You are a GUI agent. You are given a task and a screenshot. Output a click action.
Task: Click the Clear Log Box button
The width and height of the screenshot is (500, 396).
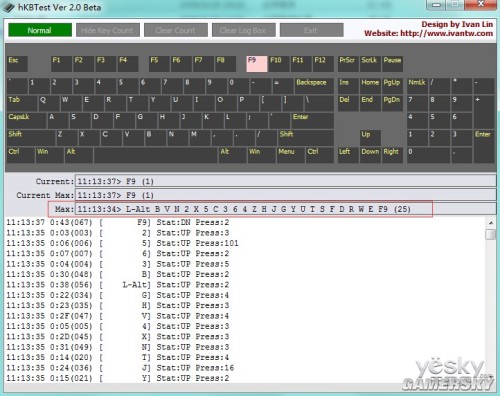(244, 30)
